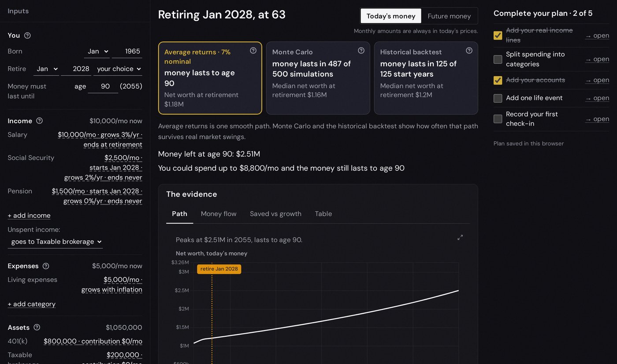Uncheck the Add your accounts checkbox
This screenshot has width=617, height=364.
coord(498,80)
